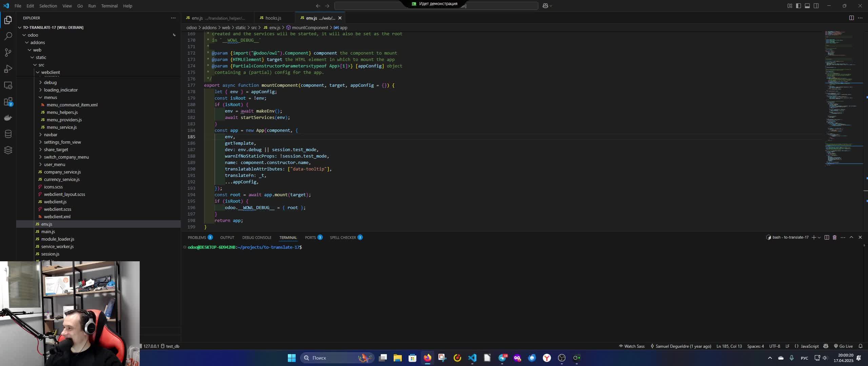This screenshot has height=366, width=868.
Task: Open the Search view in activity bar
Action: 8,36
